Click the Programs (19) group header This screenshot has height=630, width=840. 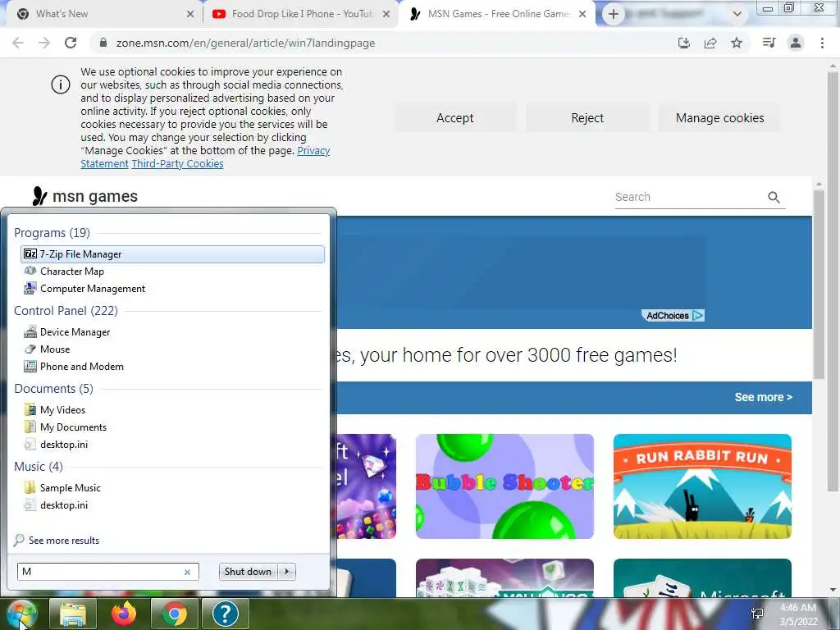pyautogui.click(x=52, y=233)
